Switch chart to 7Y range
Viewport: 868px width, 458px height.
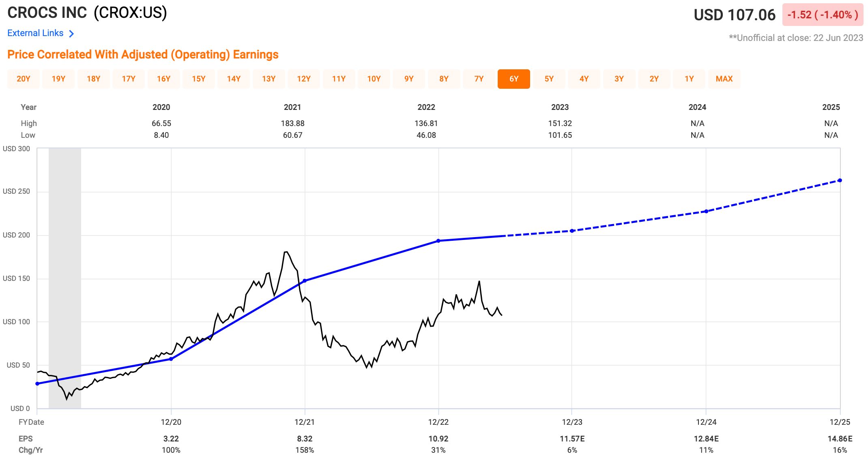point(479,79)
